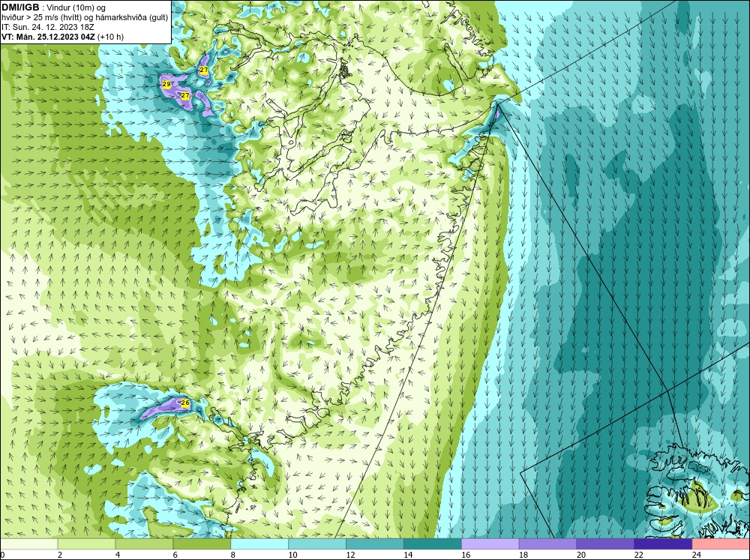Click the legend scale number 12

click(x=350, y=555)
